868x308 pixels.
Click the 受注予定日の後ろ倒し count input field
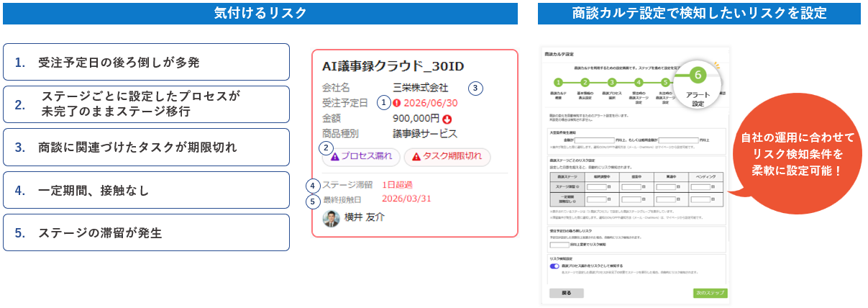point(558,245)
